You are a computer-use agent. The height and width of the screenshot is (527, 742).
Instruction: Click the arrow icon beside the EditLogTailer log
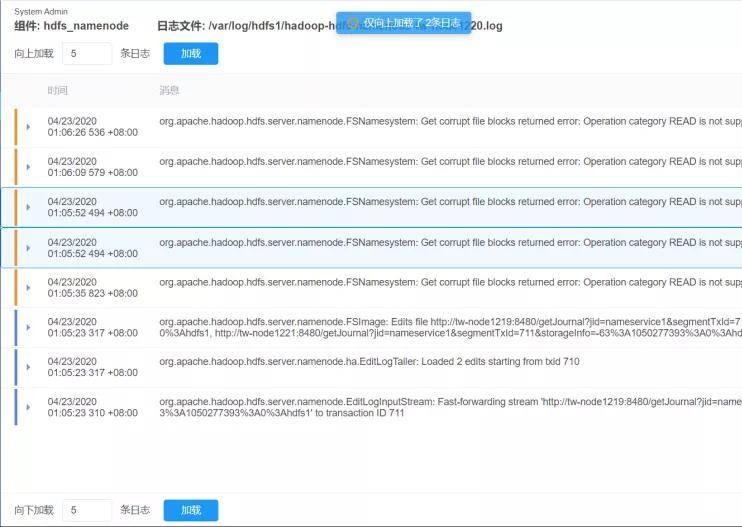pos(28,367)
